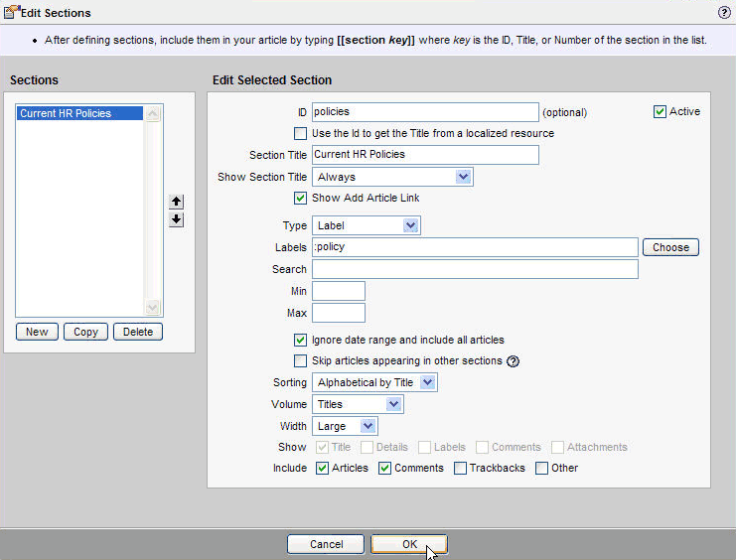Check the Trackbacks include option
736x560 pixels.
click(460, 468)
